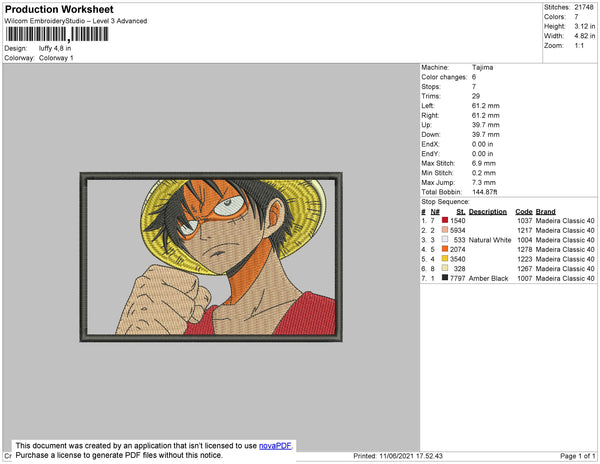Open the novaPDF link
Viewport: 600px width, 464px height.
click(275, 446)
